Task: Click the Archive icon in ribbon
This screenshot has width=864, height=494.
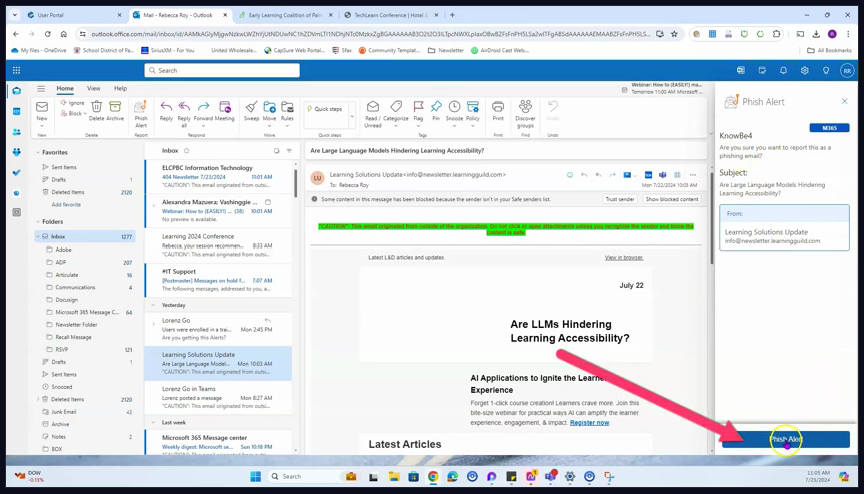Action: pyautogui.click(x=115, y=106)
